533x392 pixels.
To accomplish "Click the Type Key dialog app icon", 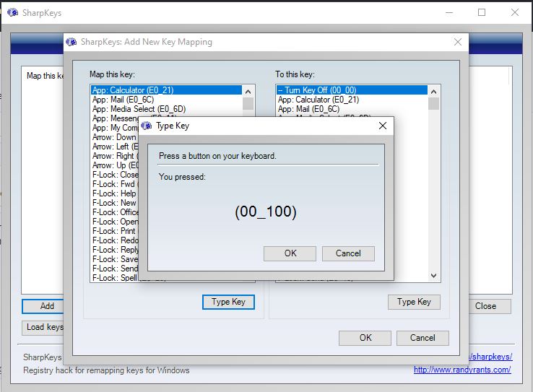I will coord(147,126).
